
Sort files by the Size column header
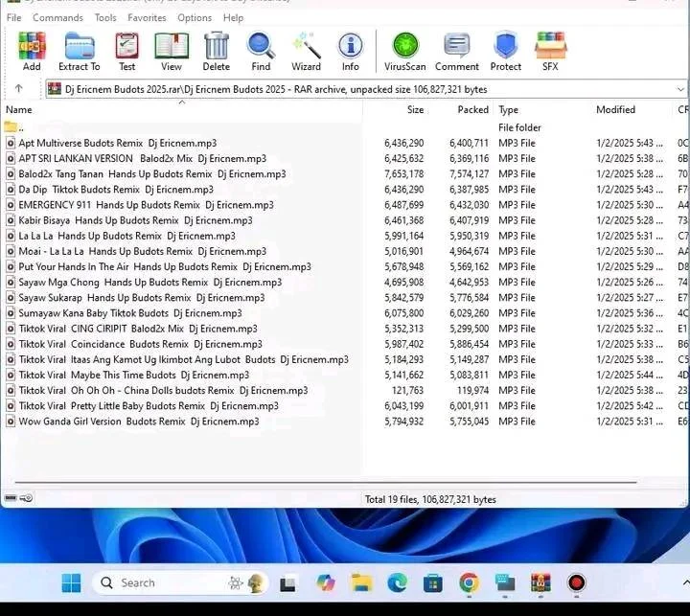click(415, 109)
